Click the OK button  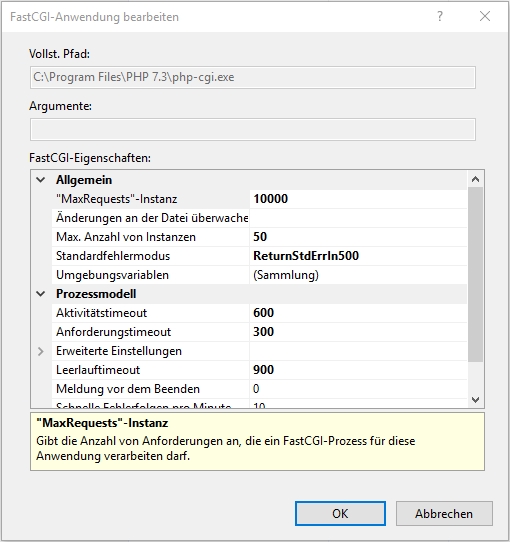[340, 514]
